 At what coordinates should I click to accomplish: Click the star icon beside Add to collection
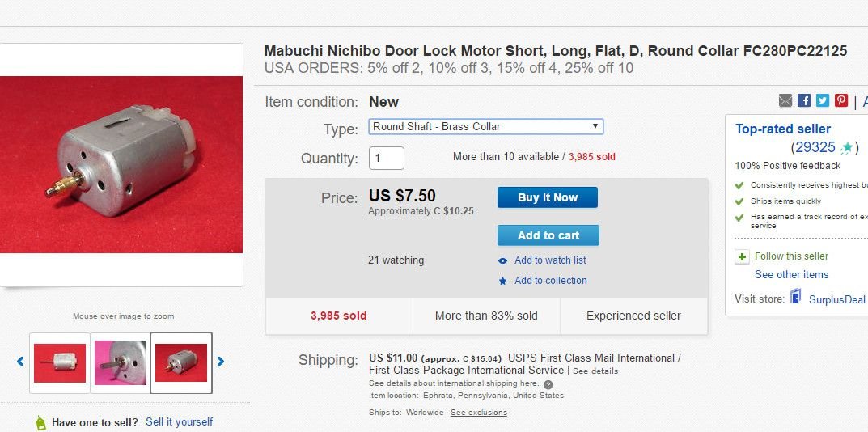[502, 281]
